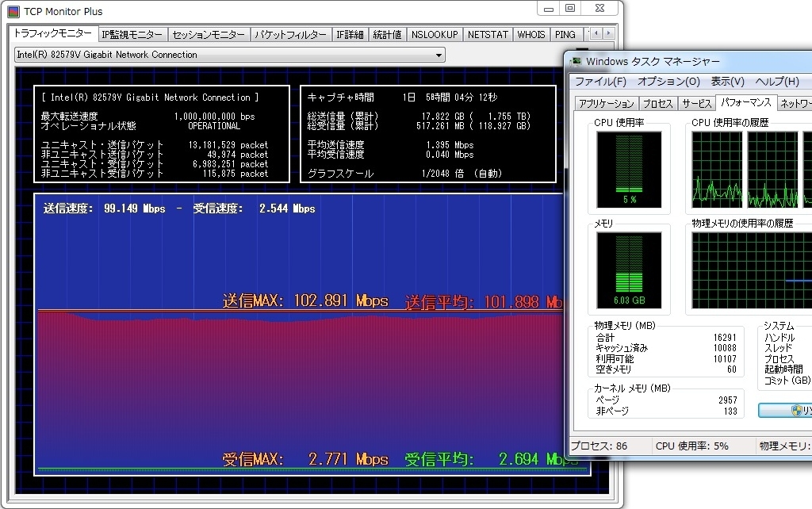812x509 pixels.
Task: Click the 非ページ 133 value
Action: (x=730, y=411)
